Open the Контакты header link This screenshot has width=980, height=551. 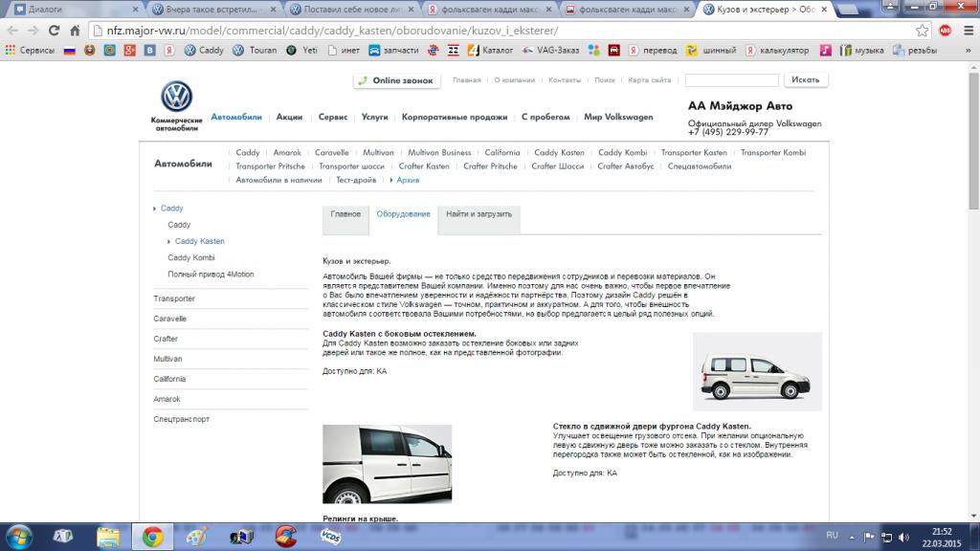click(565, 80)
